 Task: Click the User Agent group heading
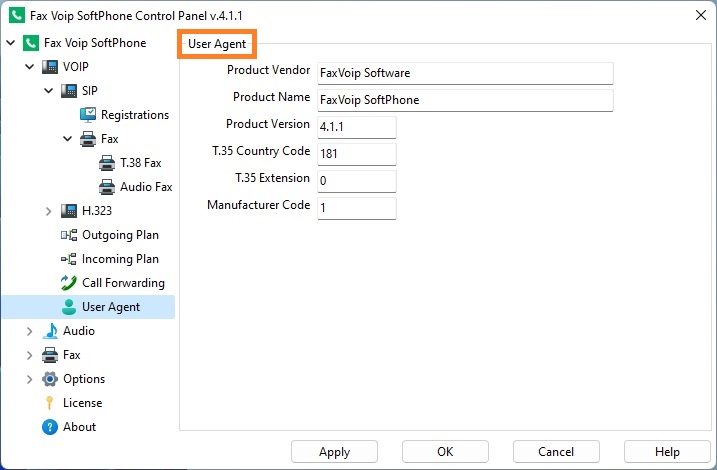217,44
